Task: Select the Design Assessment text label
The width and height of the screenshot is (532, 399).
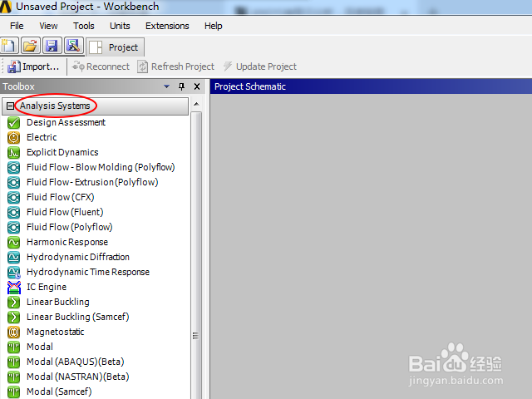Action: point(66,122)
